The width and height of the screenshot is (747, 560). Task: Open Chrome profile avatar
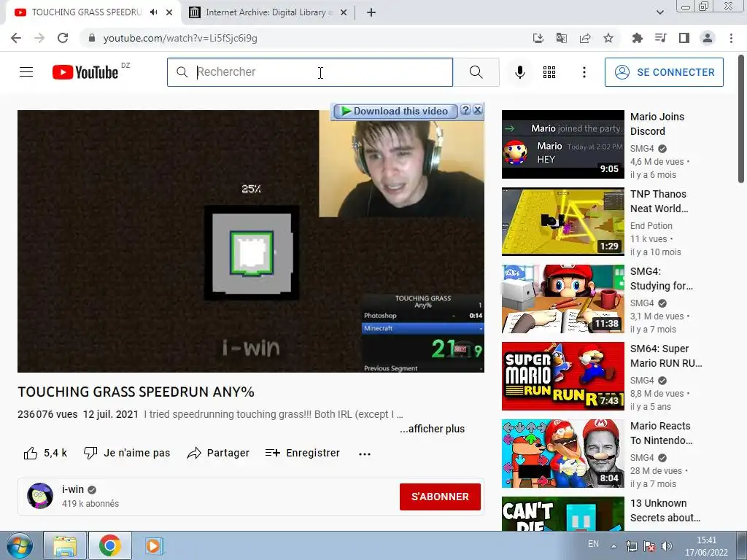(x=708, y=38)
